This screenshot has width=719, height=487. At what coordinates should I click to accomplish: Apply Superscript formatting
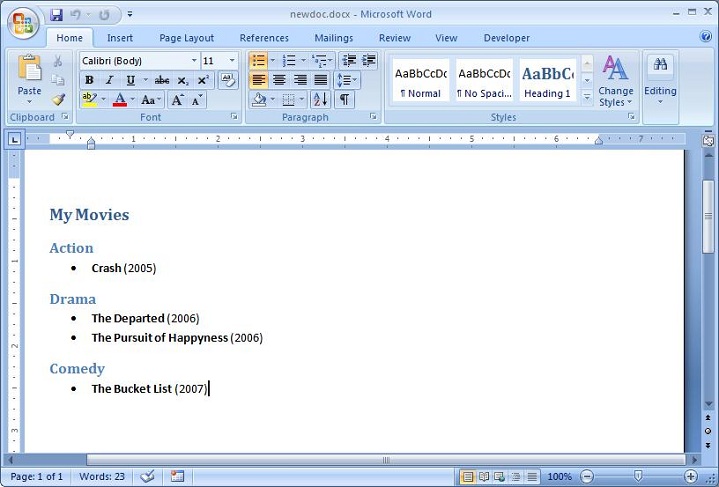click(203, 80)
